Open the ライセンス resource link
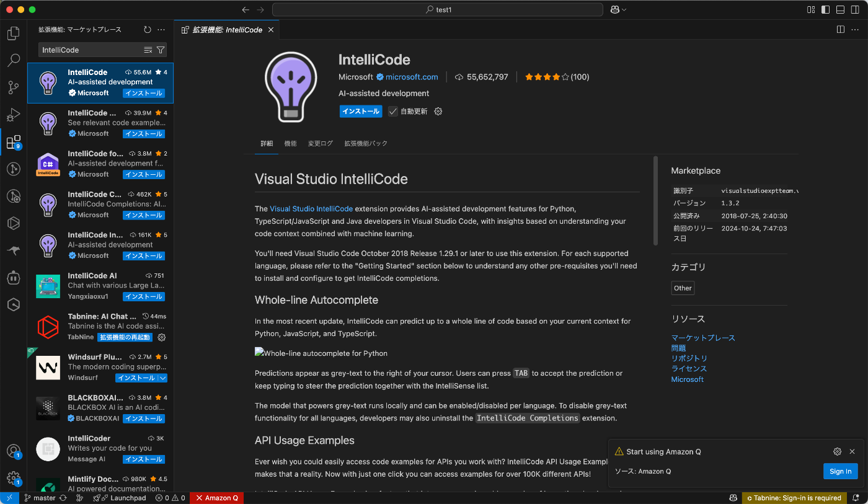Viewport: 868px width, 504px height. click(x=689, y=369)
